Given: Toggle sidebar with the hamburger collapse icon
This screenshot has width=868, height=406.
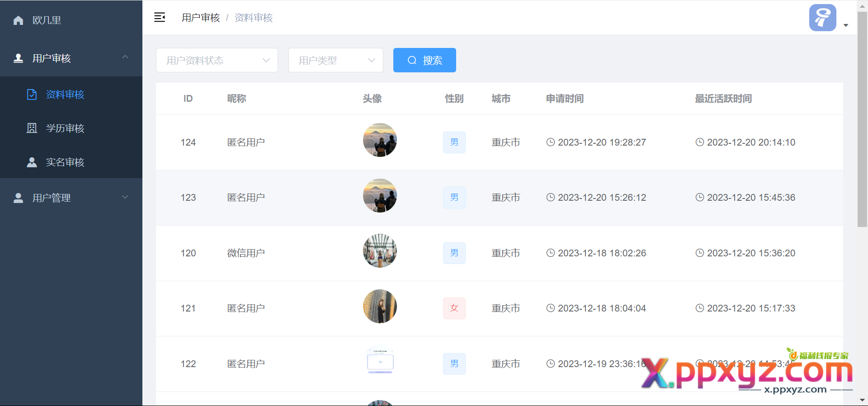Looking at the screenshot, I should (x=160, y=17).
